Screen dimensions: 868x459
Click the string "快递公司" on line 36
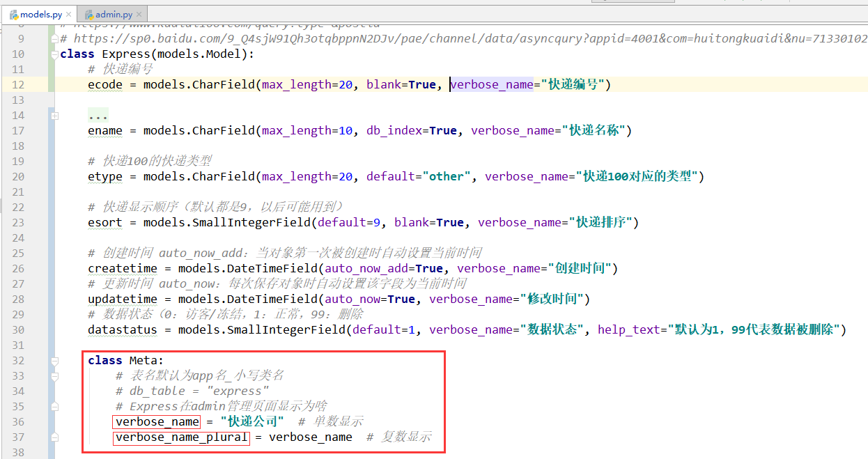click(x=252, y=421)
